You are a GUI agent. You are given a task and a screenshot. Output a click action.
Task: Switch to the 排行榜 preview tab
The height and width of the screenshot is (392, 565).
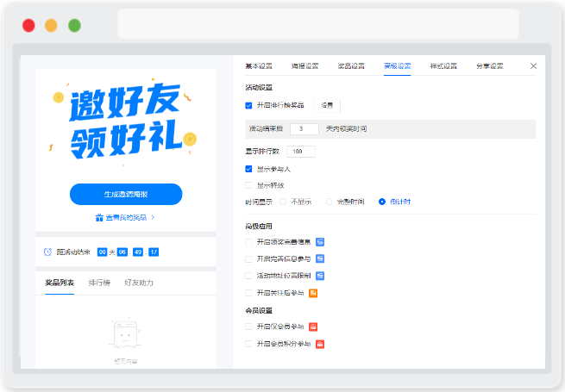point(99,283)
